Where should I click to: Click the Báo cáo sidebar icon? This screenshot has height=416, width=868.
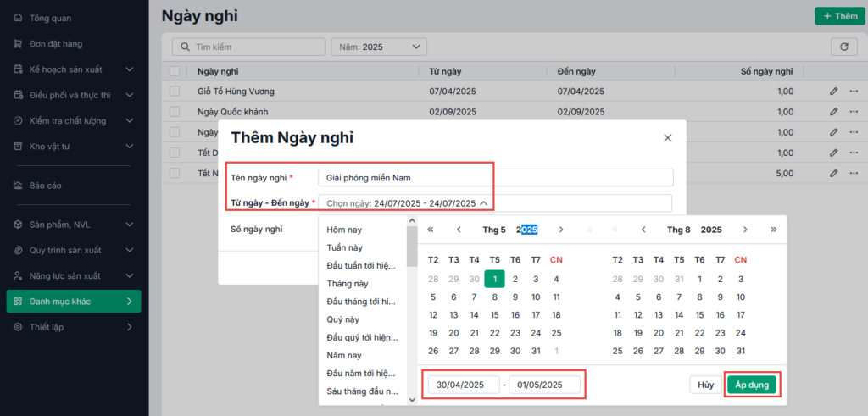(19, 185)
